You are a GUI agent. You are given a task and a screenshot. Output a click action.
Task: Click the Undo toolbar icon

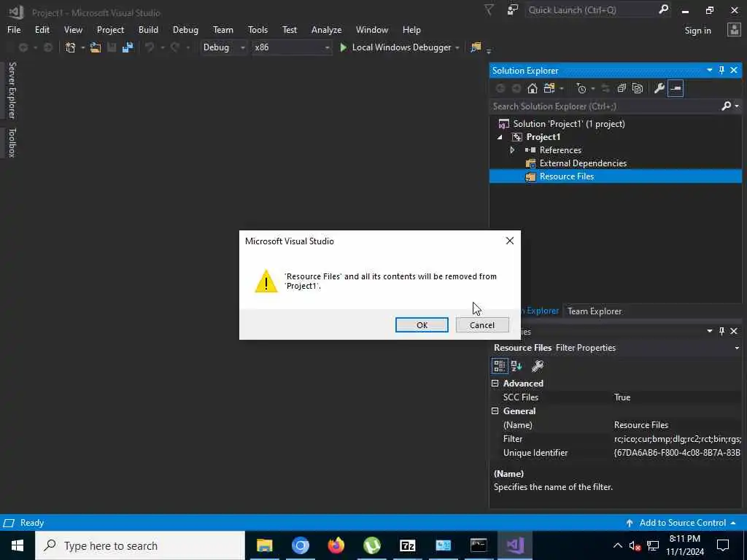150,47
